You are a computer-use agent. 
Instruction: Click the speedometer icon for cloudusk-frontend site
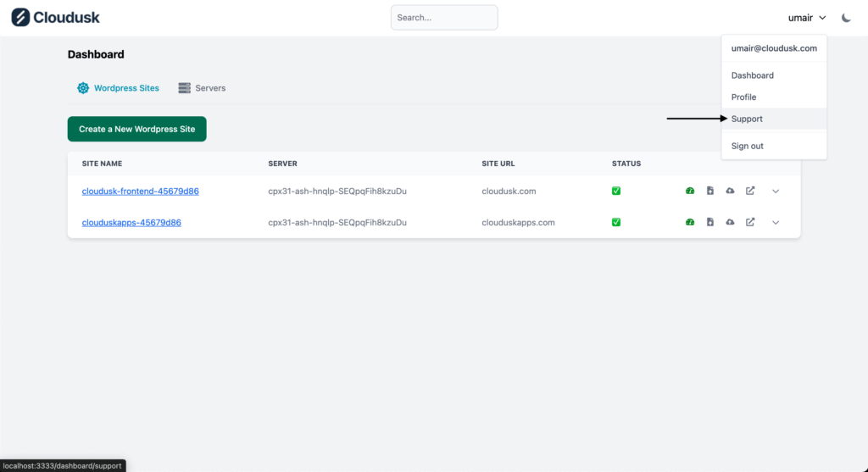pos(690,191)
